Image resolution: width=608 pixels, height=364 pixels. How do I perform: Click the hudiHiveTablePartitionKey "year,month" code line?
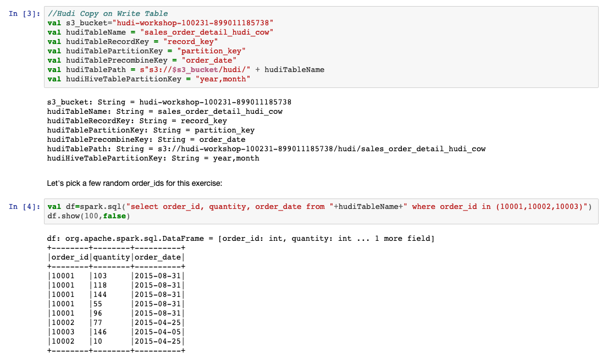149,79
